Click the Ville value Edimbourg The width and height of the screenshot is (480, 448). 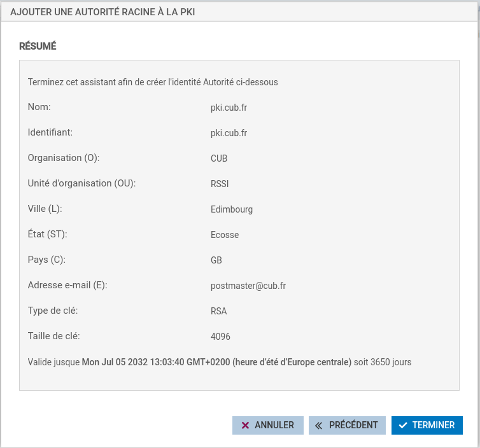pyautogui.click(x=232, y=209)
